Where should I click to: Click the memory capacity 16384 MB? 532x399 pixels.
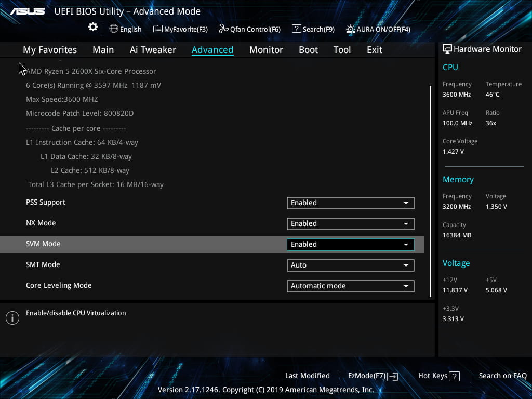click(457, 235)
